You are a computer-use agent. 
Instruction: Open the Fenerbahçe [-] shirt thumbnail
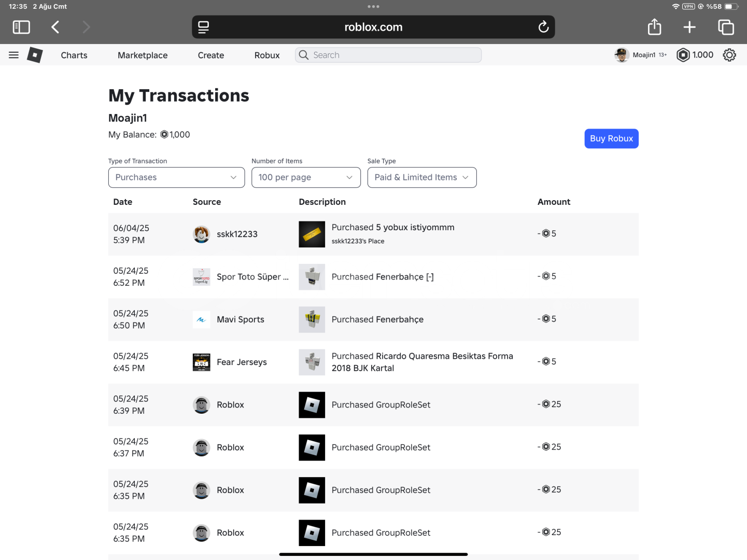[x=312, y=277]
